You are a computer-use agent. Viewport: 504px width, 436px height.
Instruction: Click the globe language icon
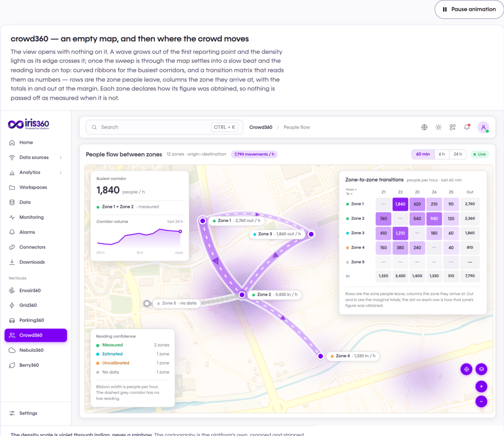click(x=424, y=127)
